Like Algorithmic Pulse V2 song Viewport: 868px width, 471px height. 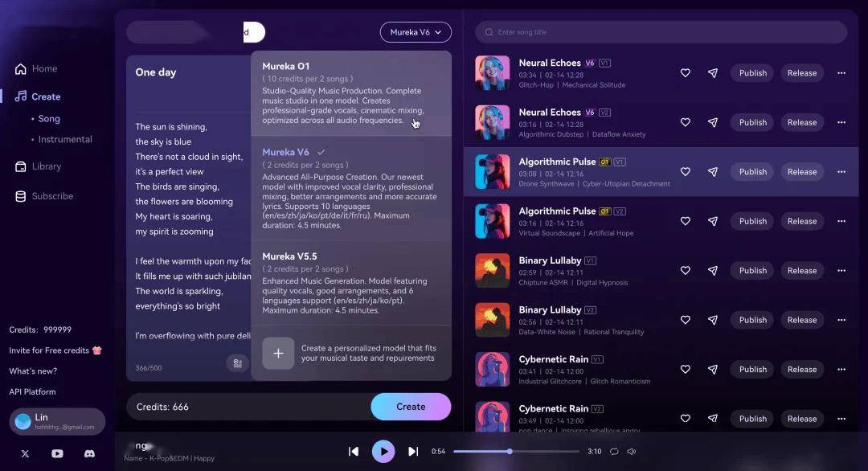click(x=686, y=221)
